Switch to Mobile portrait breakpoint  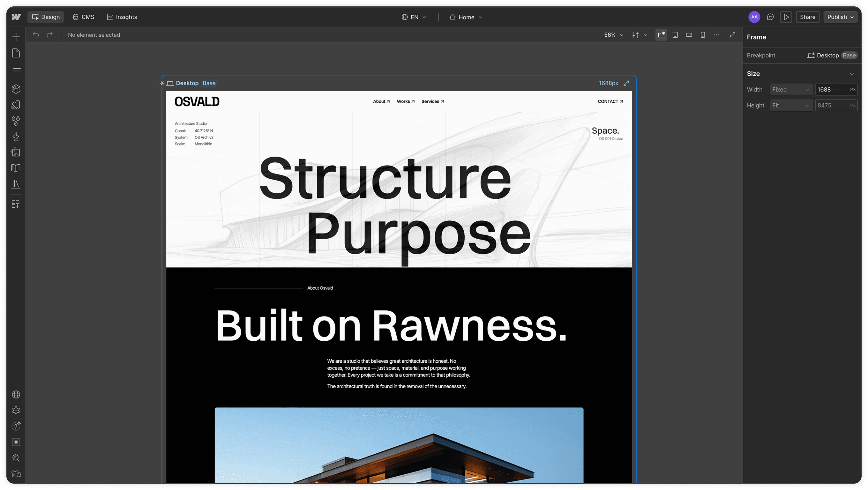coord(703,35)
